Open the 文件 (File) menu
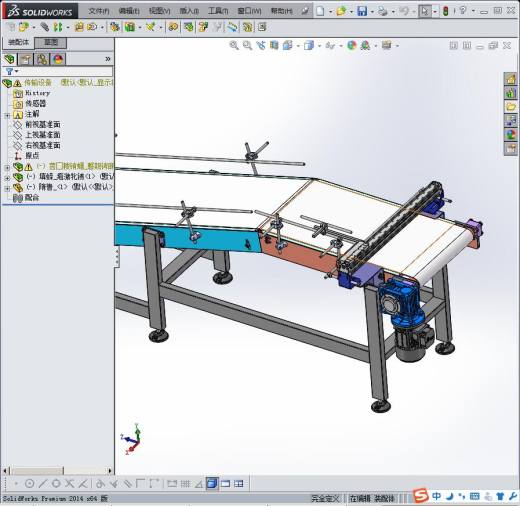Image resolution: width=520 pixels, height=506 pixels. coord(99,11)
